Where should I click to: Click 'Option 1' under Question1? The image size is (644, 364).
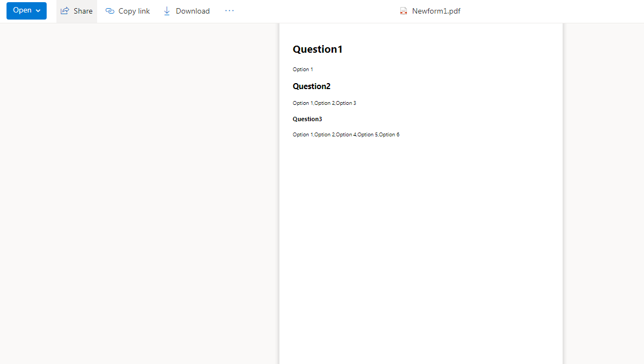[x=303, y=70]
